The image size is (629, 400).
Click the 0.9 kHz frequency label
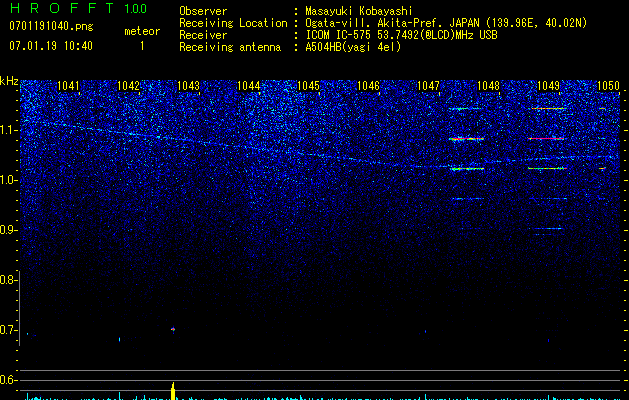point(7,230)
